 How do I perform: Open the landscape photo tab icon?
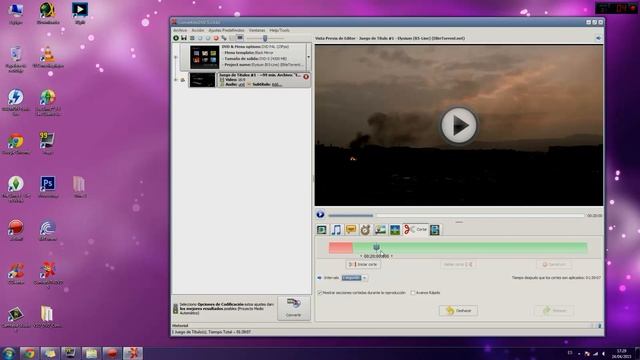[x=395, y=230]
